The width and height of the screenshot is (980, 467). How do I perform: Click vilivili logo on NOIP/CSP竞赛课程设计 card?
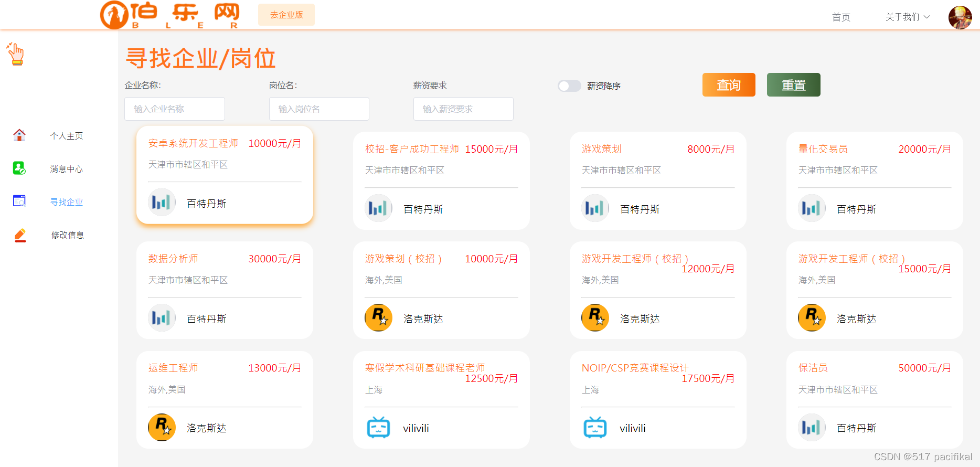pyautogui.click(x=595, y=428)
